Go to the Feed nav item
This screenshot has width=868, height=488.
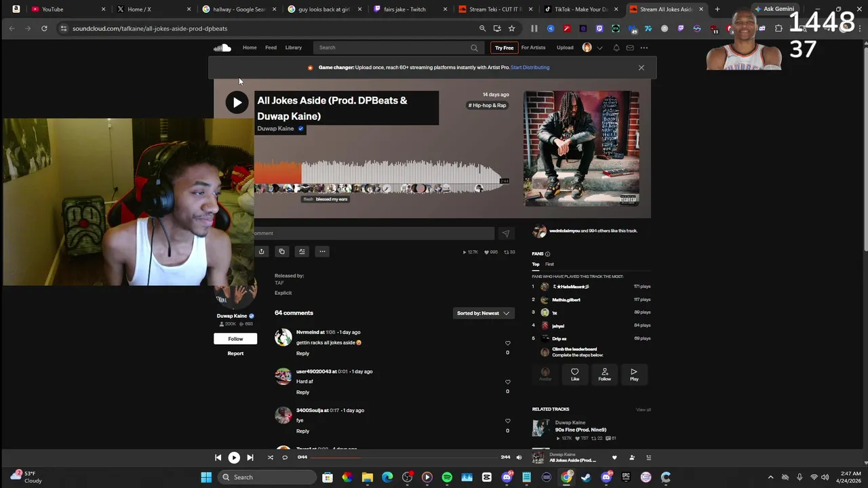271,47
